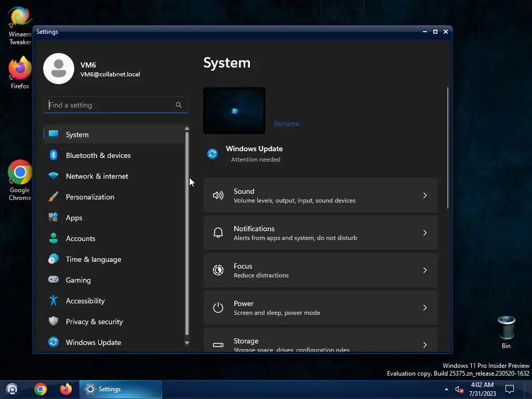The width and height of the screenshot is (532, 399).
Task: Click the Settings taskbar button
Action: [x=121, y=389]
